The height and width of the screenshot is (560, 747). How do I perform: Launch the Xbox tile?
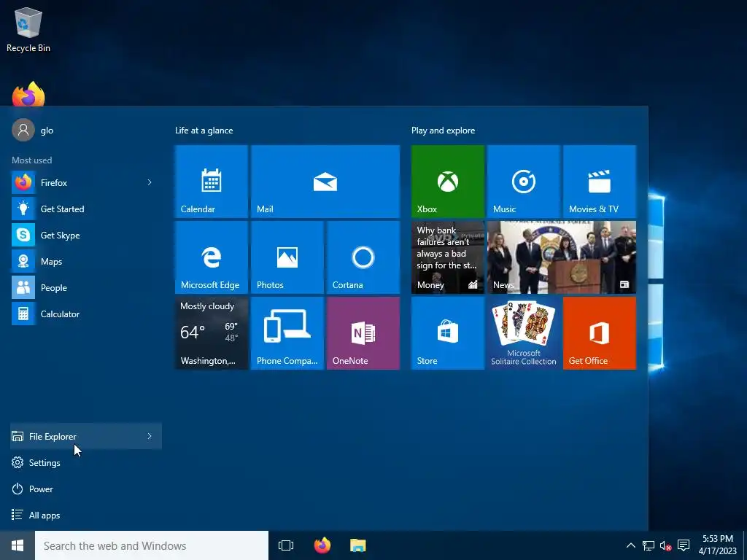pyautogui.click(x=447, y=182)
